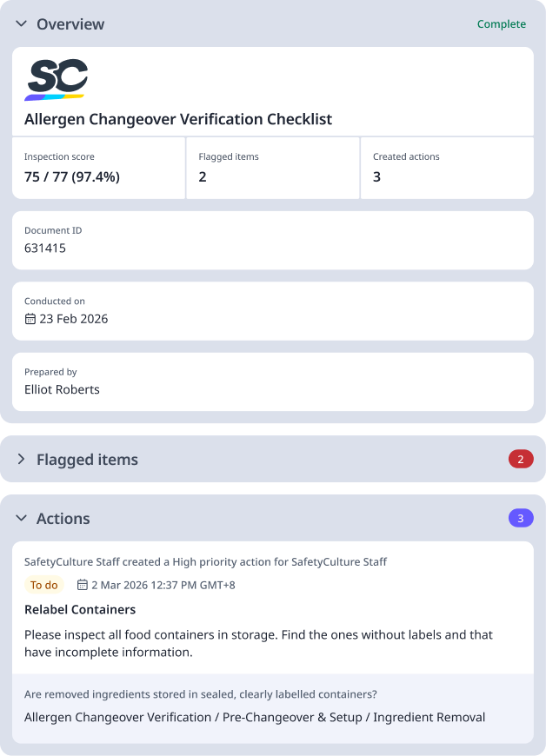The image size is (546, 756).
Task: Click the To do status tag
Action: coord(44,585)
